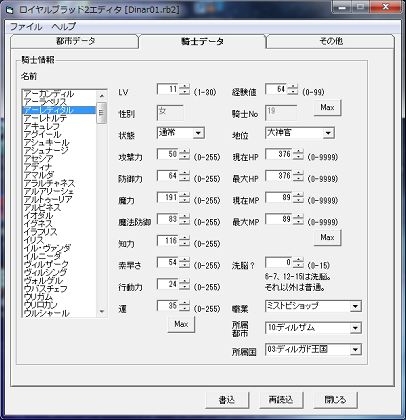The width and height of the screenshot is (406, 420).
Task: Click Max button below 最大MP
Action: point(327,237)
